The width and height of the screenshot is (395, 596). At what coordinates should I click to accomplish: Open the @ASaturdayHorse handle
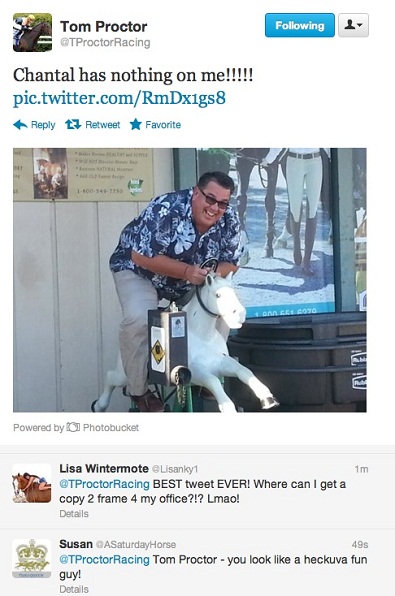(136, 545)
